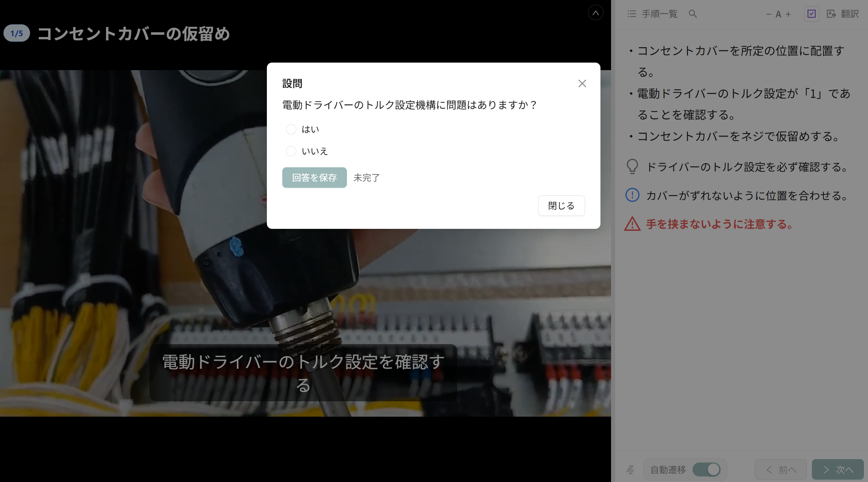Open the 翻訳 translate option
Screen dimensions: 868x482
coord(843,14)
